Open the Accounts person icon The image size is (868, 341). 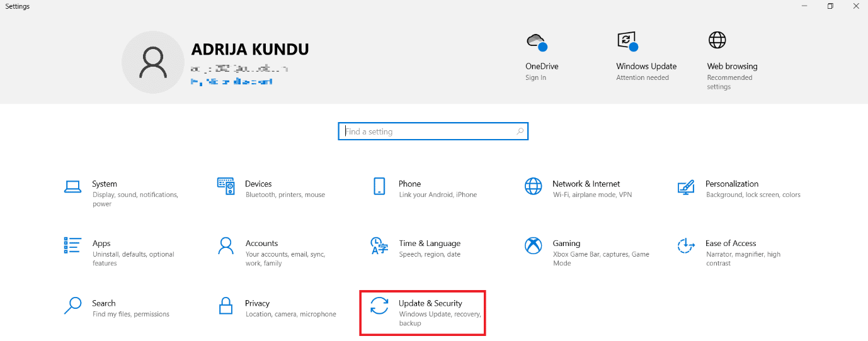pos(226,245)
